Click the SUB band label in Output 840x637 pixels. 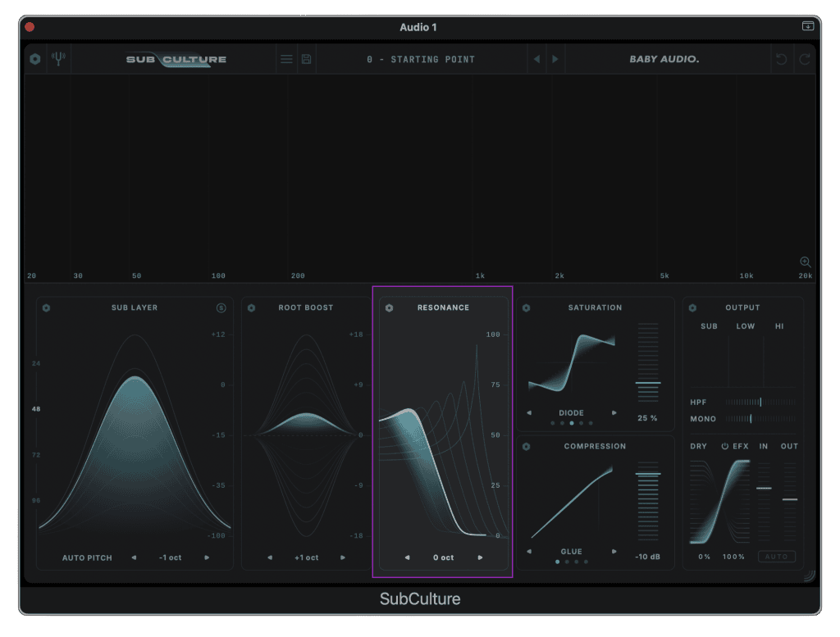click(709, 326)
